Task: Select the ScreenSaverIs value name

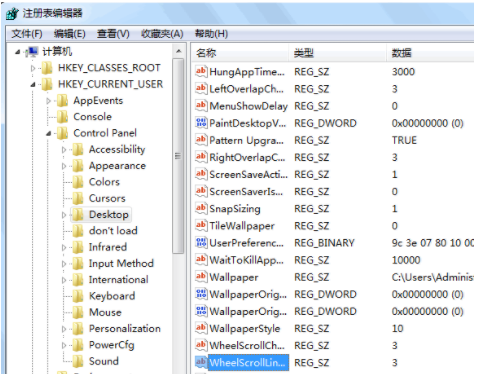Action: coord(246,192)
